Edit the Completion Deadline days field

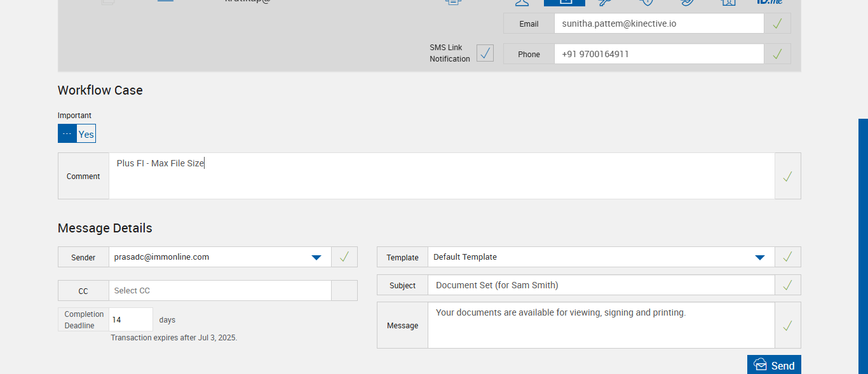[x=130, y=319]
